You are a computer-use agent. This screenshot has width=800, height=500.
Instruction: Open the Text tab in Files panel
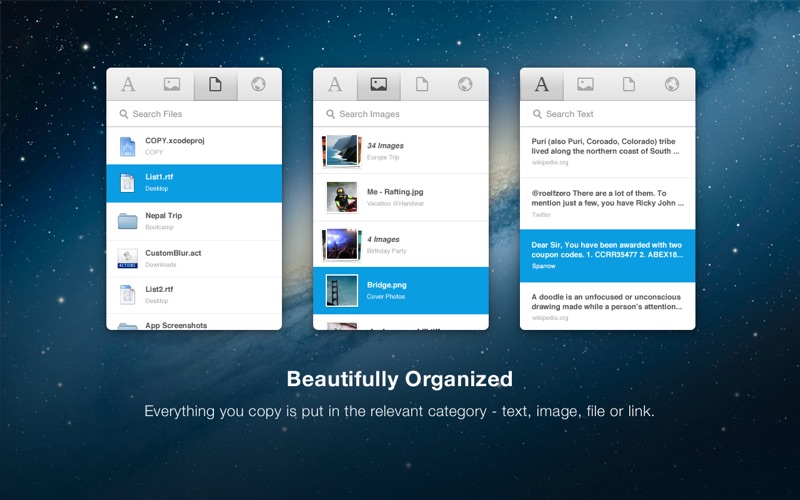(x=128, y=84)
